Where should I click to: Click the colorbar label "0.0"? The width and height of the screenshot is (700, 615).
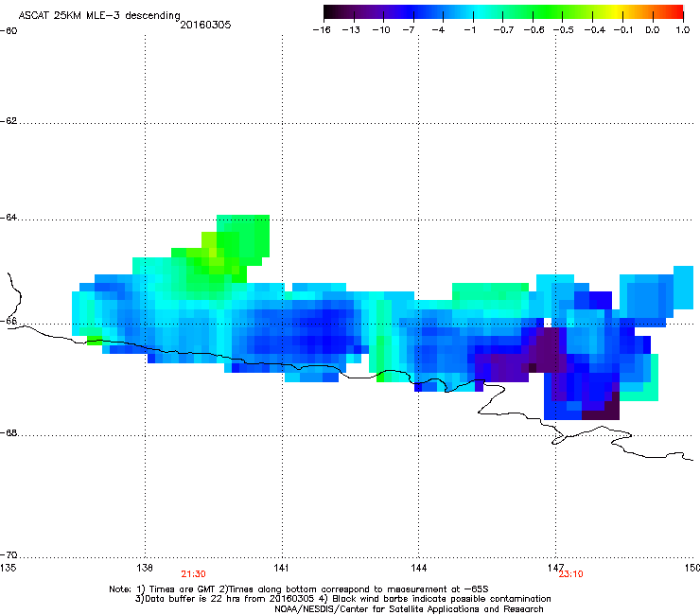(x=653, y=30)
